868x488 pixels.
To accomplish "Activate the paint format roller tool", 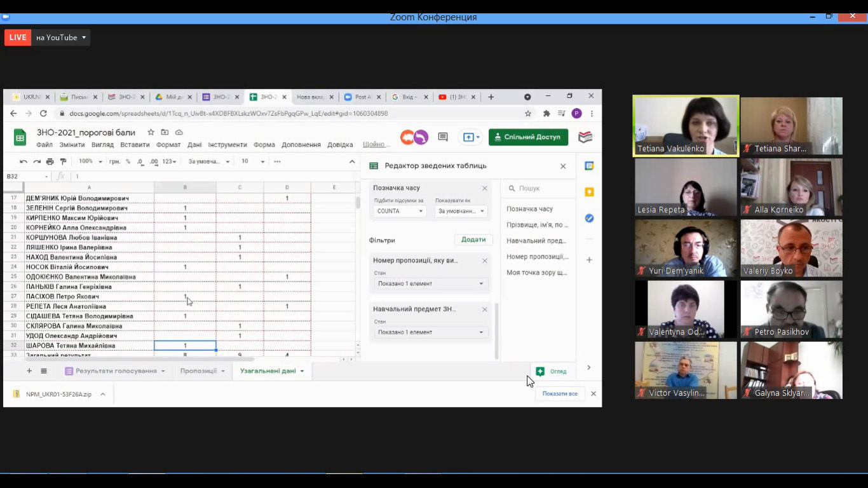I will point(63,161).
